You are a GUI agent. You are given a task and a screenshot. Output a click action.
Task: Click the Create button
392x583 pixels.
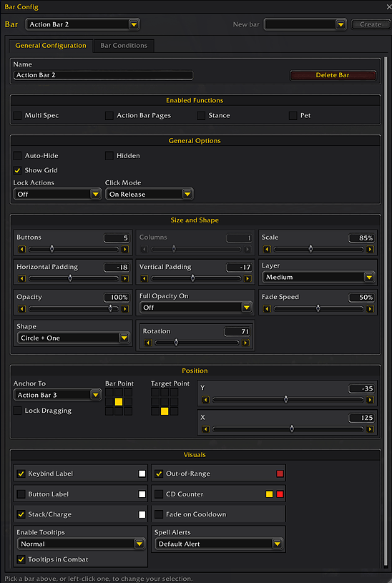pyautogui.click(x=371, y=24)
